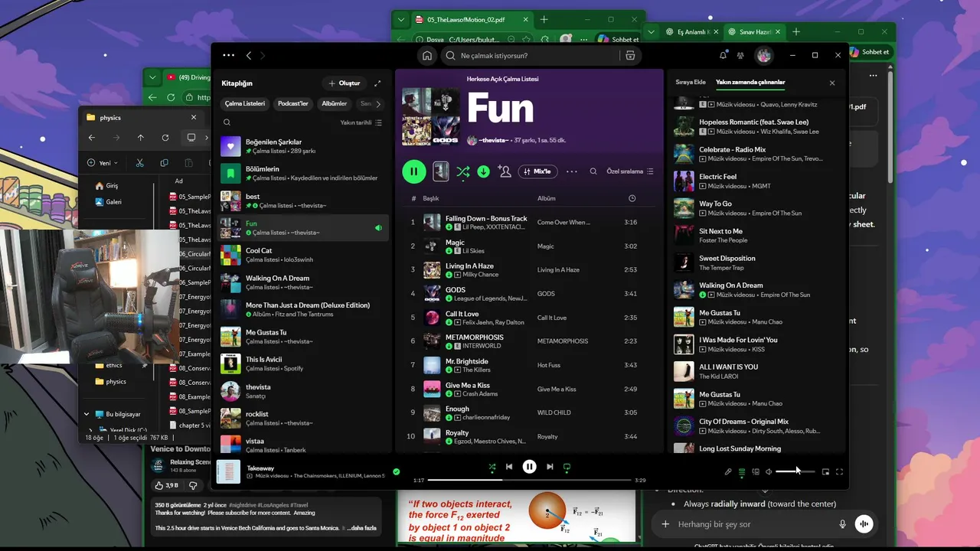Filter library by Çalma Listeleri
The height and width of the screenshot is (551, 980).
(245, 103)
